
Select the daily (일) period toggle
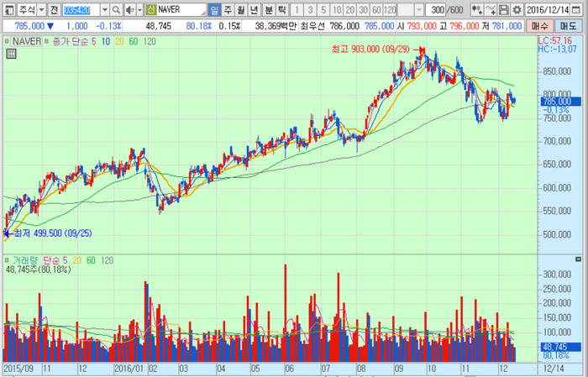(215, 9)
